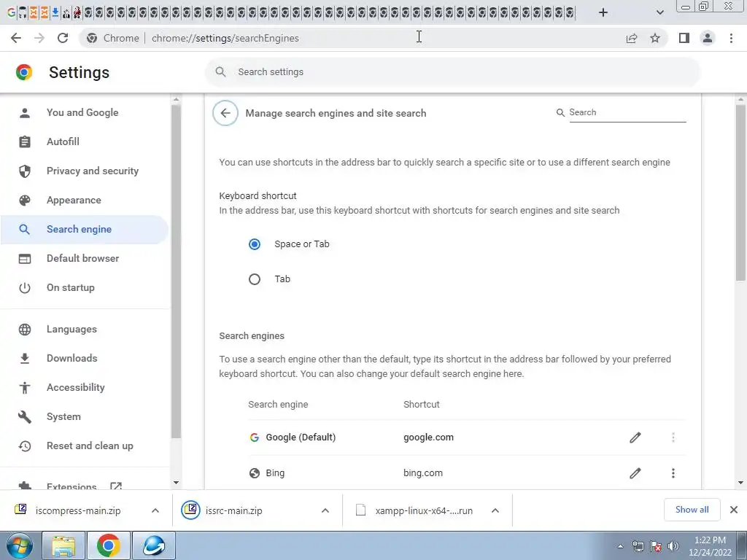
Task: Open iscompress-main.zip downloaded file
Action: pos(77,510)
